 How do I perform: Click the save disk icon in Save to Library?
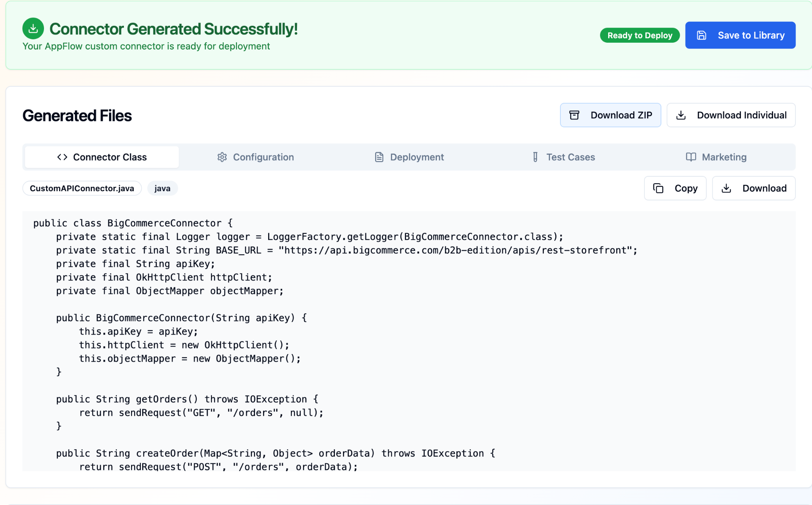point(702,35)
